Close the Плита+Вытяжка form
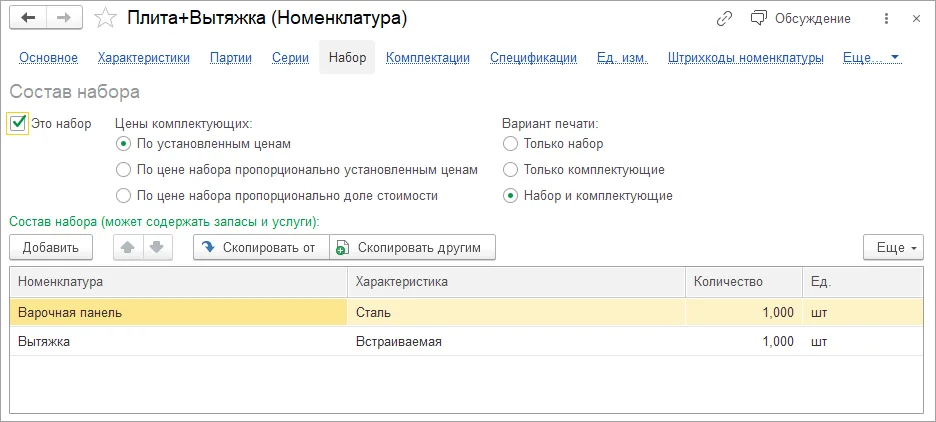This screenshot has width=936, height=422. click(916, 19)
